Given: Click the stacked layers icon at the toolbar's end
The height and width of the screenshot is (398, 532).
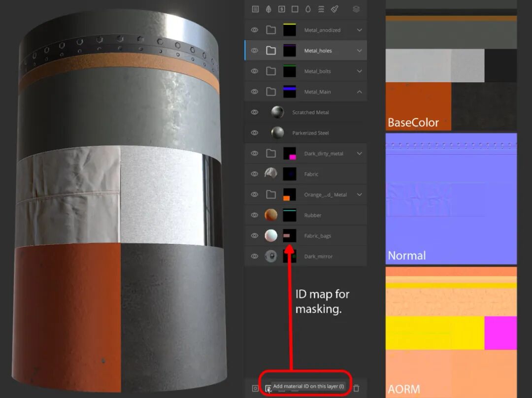Looking at the screenshot, I should (x=356, y=9).
